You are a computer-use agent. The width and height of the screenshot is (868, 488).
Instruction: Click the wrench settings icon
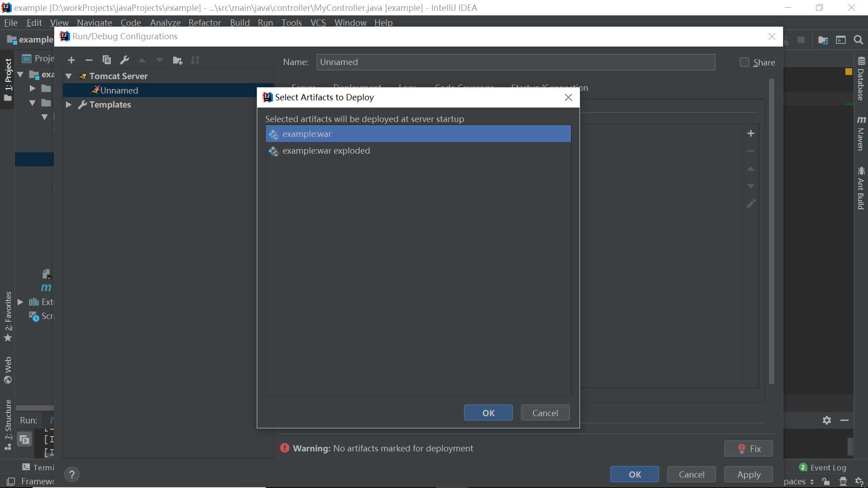(124, 60)
